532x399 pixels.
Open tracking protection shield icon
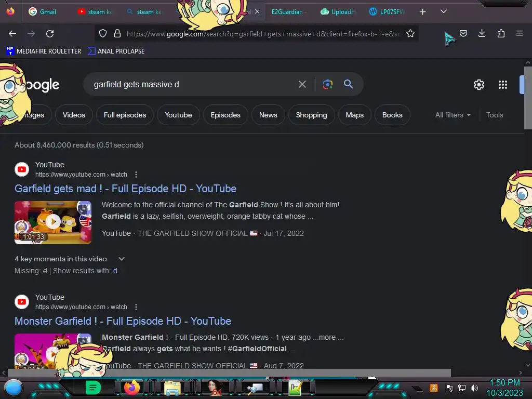103,33
